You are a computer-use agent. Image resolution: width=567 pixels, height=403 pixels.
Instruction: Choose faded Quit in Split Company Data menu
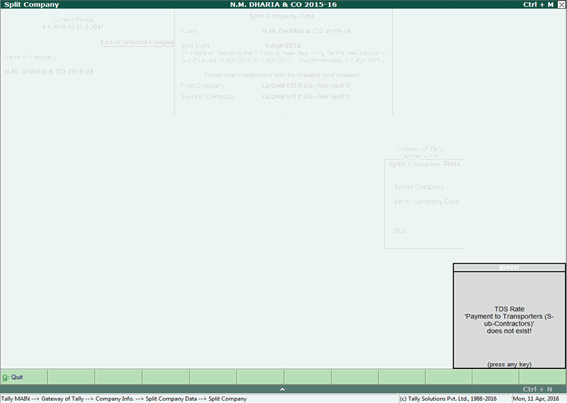pyautogui.click(x=400, y=230)
